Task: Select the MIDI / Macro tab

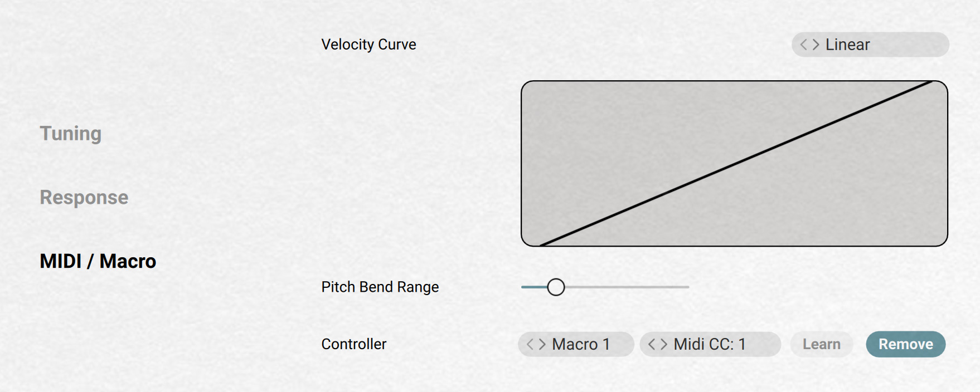Action: pyautogui.click(x=98, y=261)
